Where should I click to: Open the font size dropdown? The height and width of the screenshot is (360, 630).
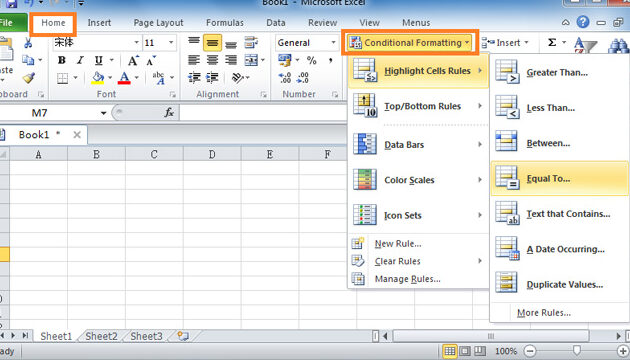[x=171, y=42]
